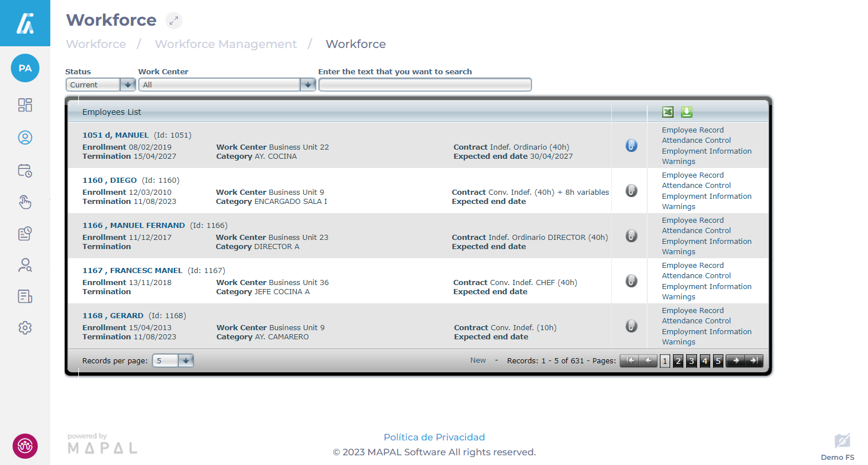Image resolution: width=868 pixels, height=465 pixels.
Task: Open employee 1051 d, MANUEL name link
Action: 116,135
